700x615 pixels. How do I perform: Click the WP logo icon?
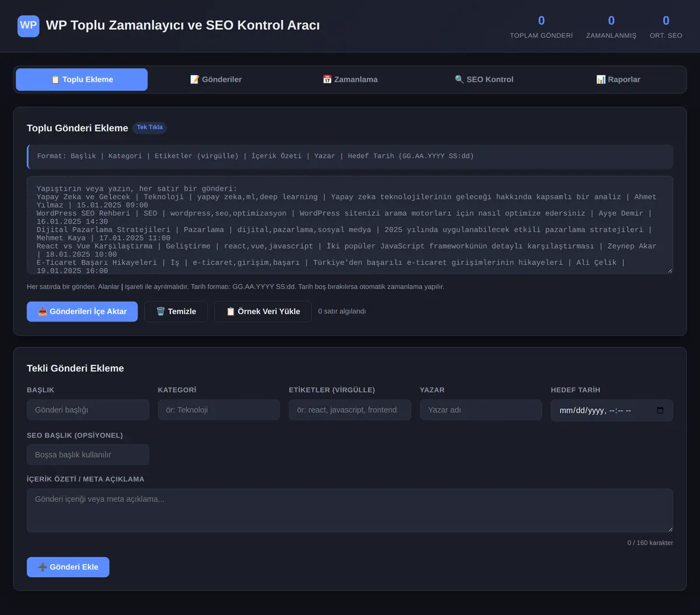(x=29, y=26)
